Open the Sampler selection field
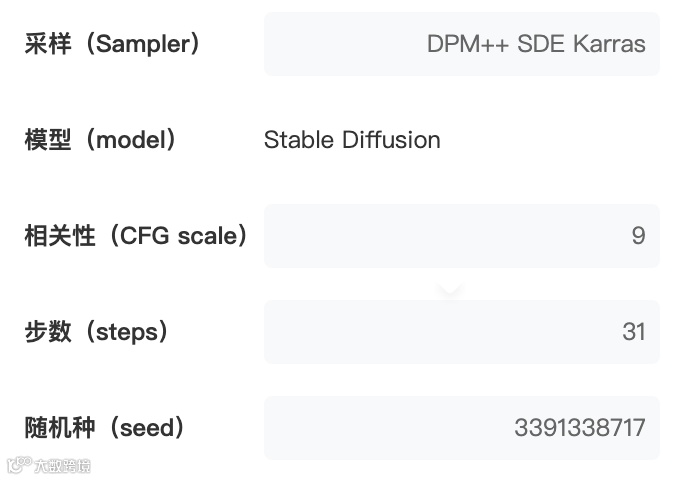The image size is (686, 480). [461, 44]
